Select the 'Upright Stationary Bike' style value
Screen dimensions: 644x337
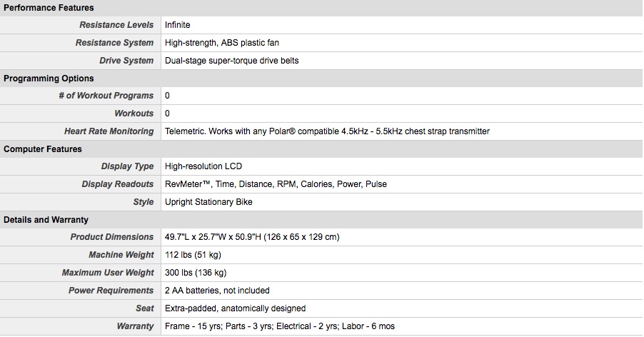[208, 202]
